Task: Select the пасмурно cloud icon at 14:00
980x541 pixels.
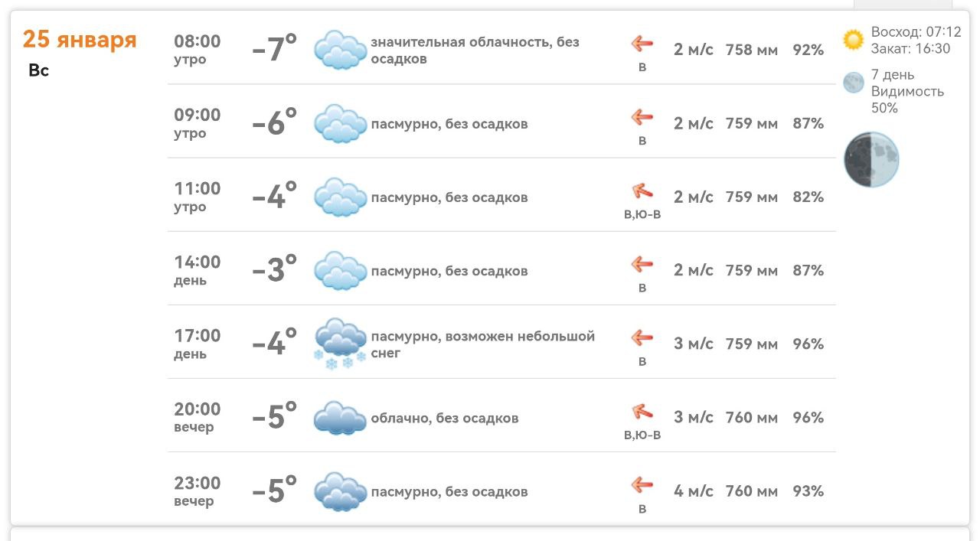Action: tap(339, 270)
